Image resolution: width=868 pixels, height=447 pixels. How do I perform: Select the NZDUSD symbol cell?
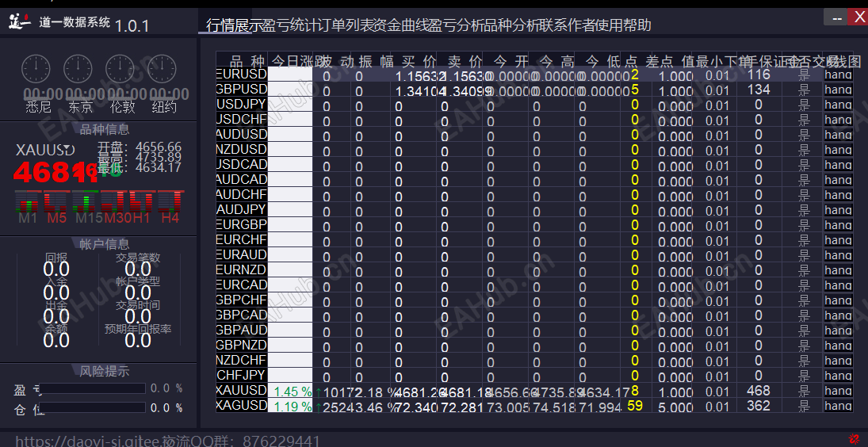click(x=242, y=149)
